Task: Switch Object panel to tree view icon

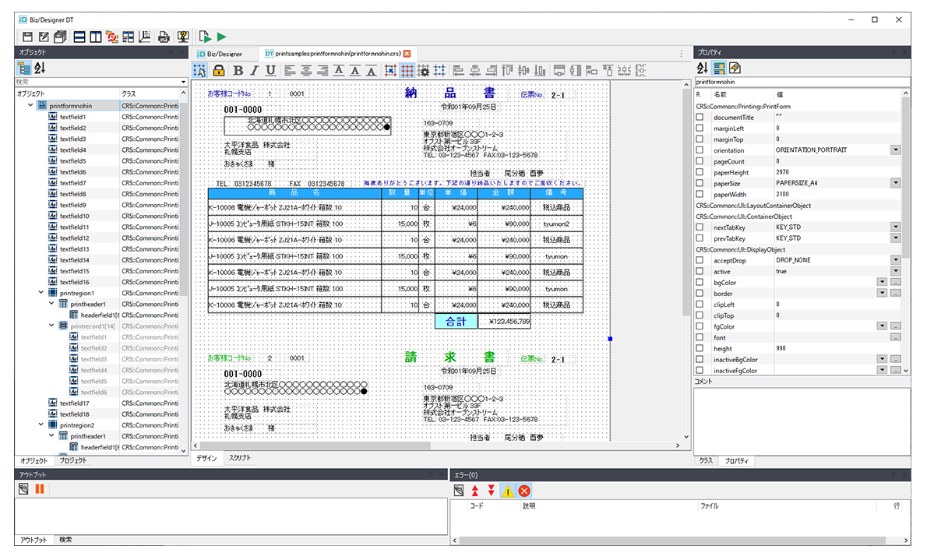Action: pyautogui.click(x=23, y=68)
